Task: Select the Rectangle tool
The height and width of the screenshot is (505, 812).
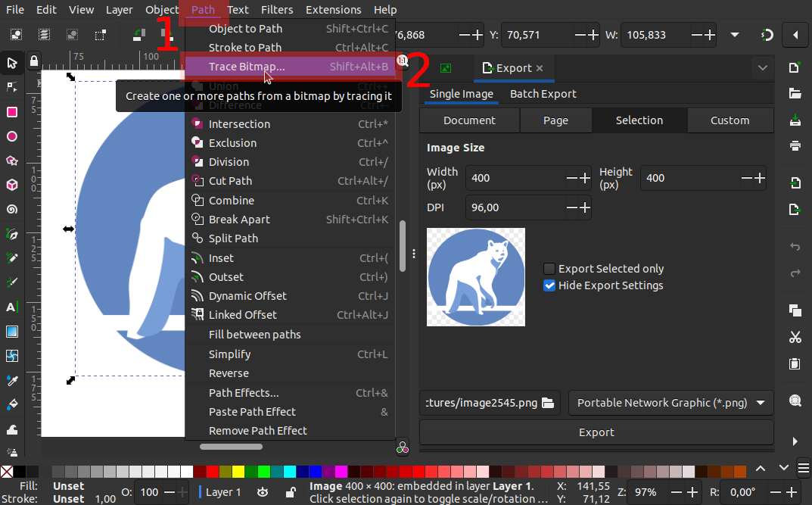Action: (12, 112)
